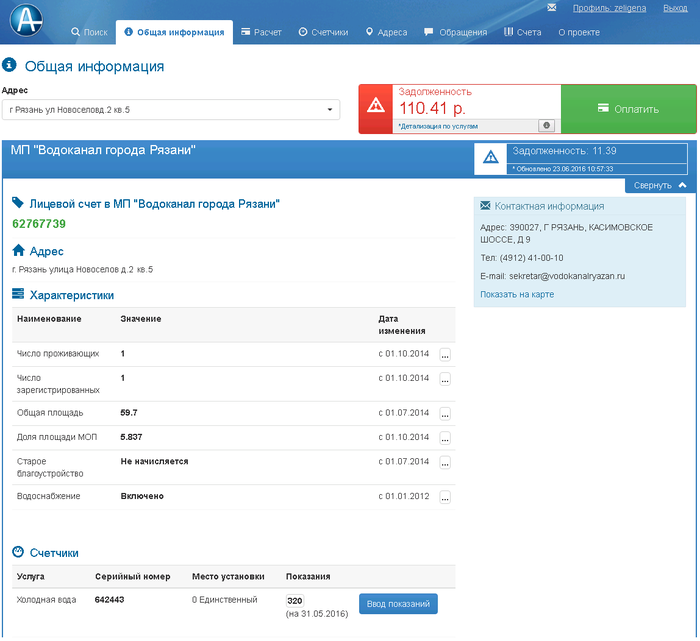Click the Выход logout link
The width and height of the screenshot is (700, 641).
[675, 8]
